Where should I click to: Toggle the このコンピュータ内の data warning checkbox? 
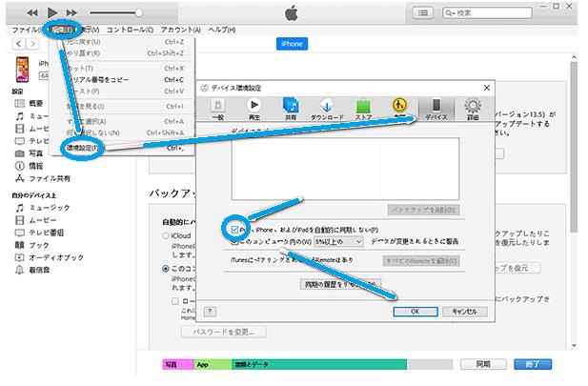234,243
